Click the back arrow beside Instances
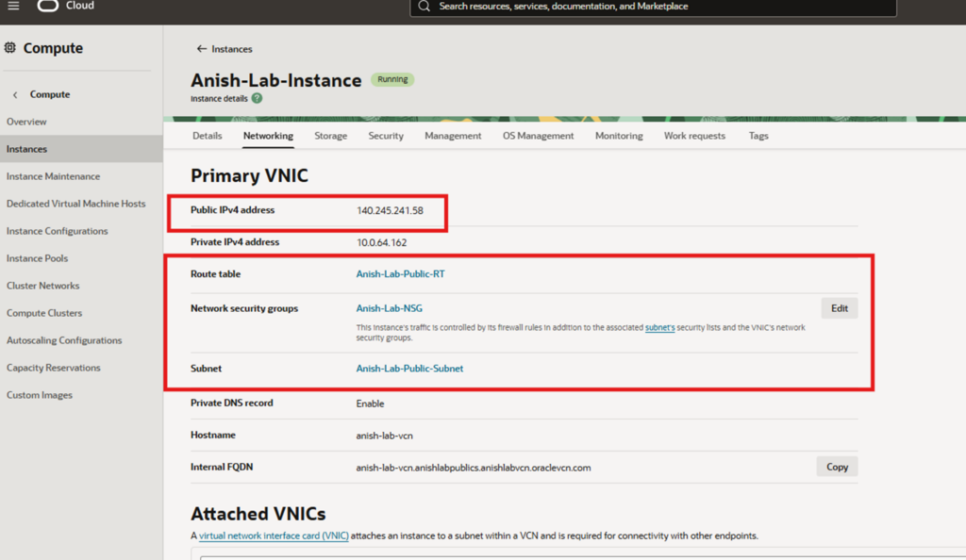 tap(201, 49)
